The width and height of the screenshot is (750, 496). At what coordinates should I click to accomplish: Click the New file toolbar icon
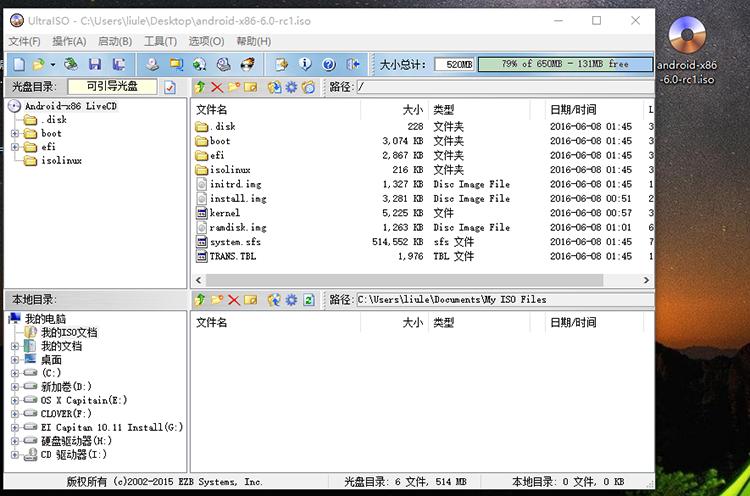pos(19,64)
